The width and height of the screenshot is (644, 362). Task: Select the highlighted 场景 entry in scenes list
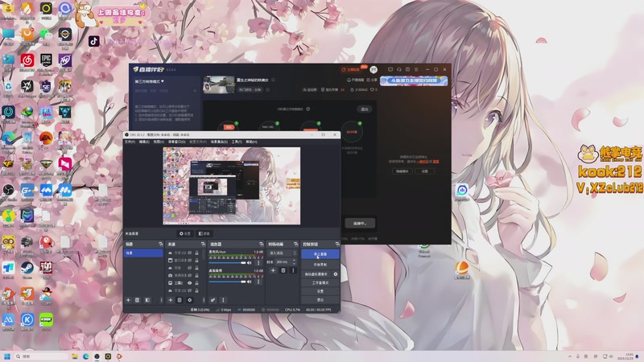[x=143, y=253]
